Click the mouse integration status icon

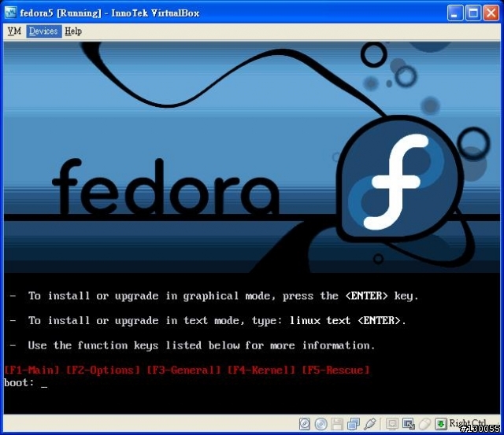(x=424, y=424)
